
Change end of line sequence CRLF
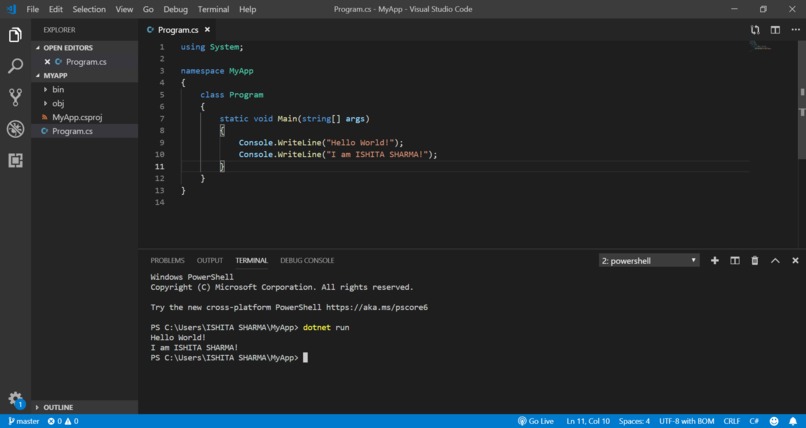732,421
